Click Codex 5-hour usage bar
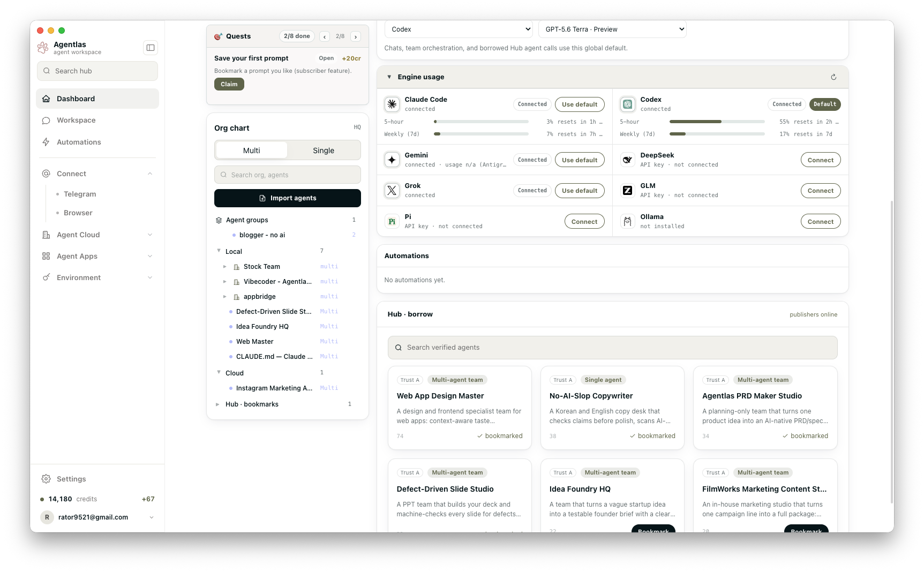 point(717,122)
